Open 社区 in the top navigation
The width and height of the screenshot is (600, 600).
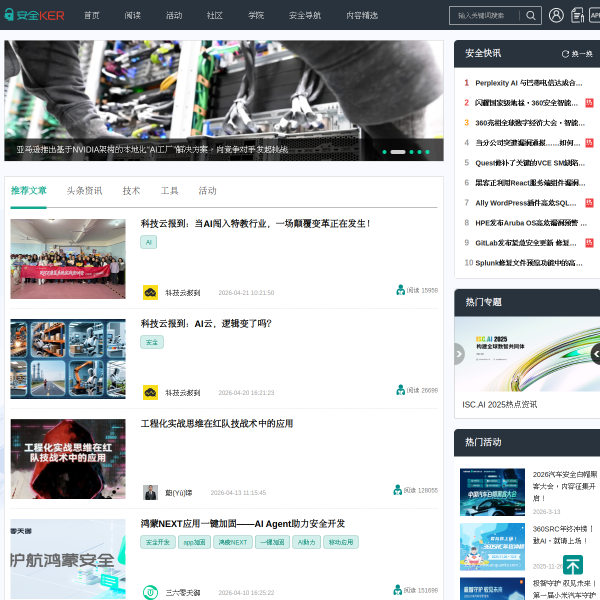[x=215, y=15]
